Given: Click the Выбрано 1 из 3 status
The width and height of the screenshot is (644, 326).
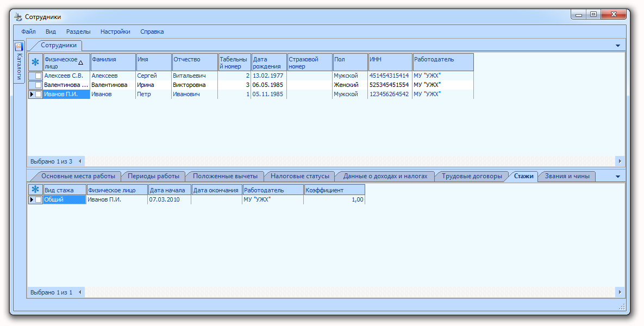Looking at the screenshot, I should (51, 161).
